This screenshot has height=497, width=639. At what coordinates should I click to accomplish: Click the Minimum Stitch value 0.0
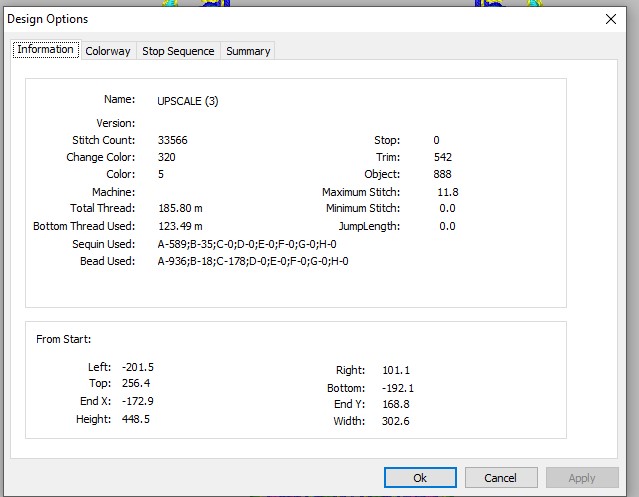447,208
